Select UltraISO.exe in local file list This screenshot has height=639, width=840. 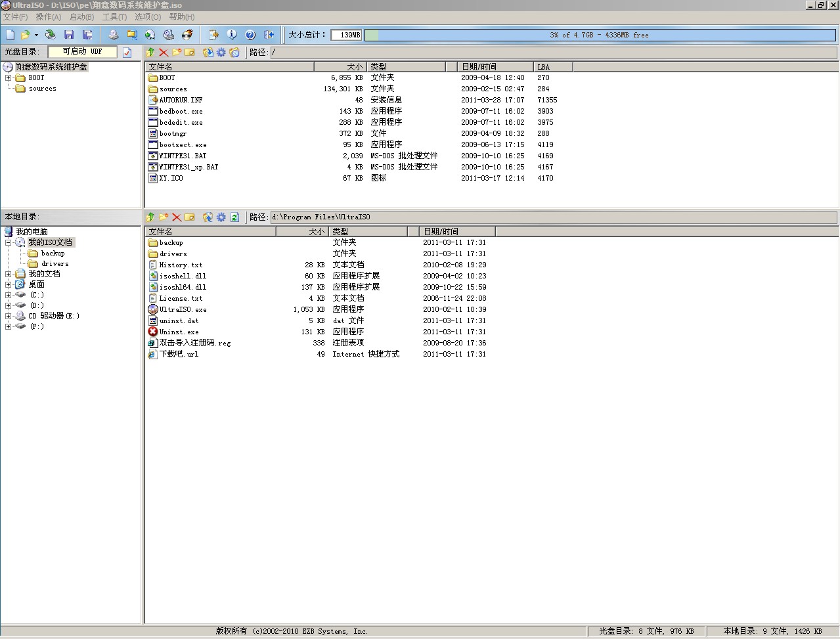[183, 309]
